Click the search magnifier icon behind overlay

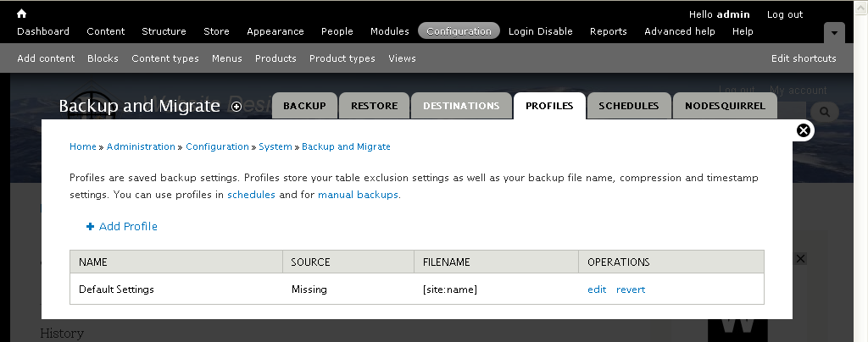click(824, 112)
